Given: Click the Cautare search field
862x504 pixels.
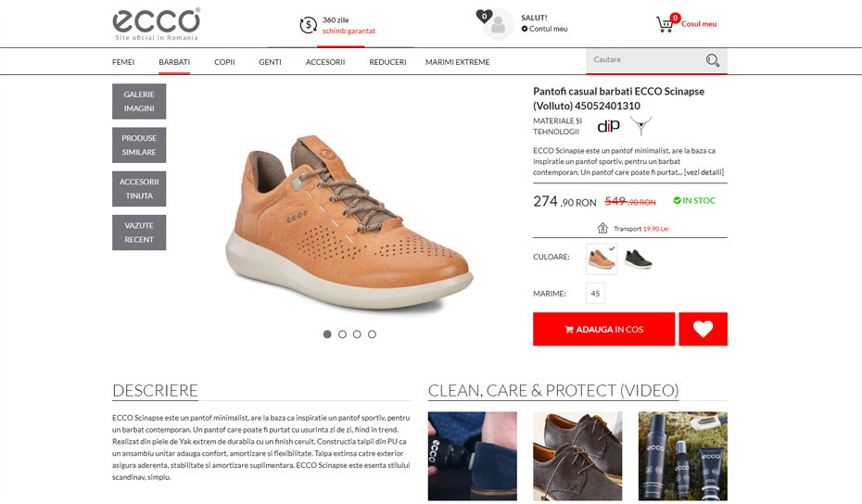Looking at the screenshot, I should 644,60.
